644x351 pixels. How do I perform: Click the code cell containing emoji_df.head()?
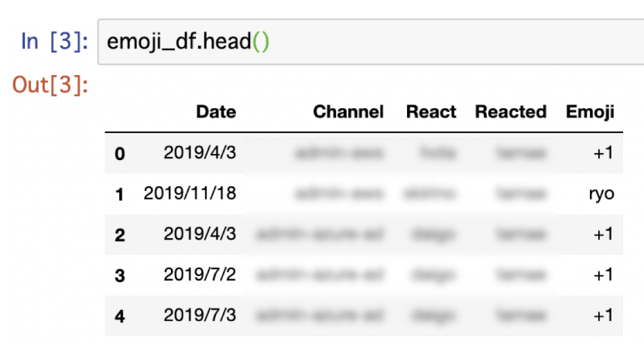pos(371,42)
